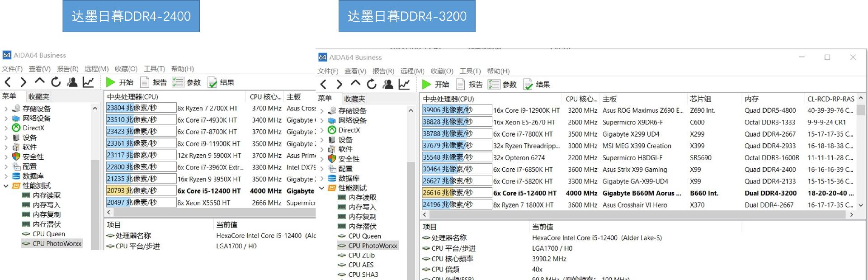Viewport: 868px width, 280px height.
Task: Click 参数 button in right window
Action: (x=503, y=84)
